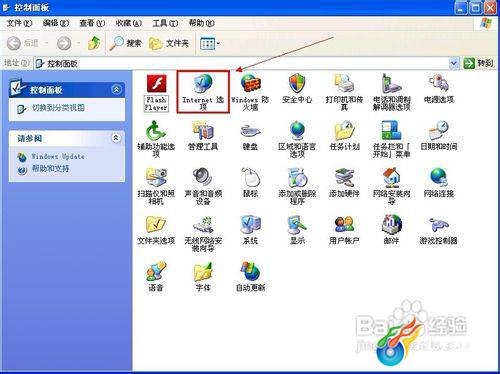Screen dimensions: 500x374
Task: Open the 日期和时间 clock icon
Action: (x=439, y=136)
